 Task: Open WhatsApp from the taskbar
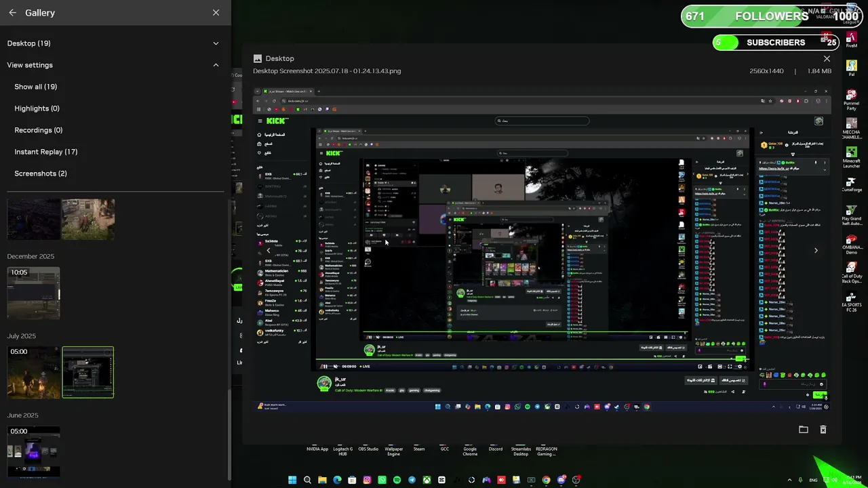click(x=382, y=480)
